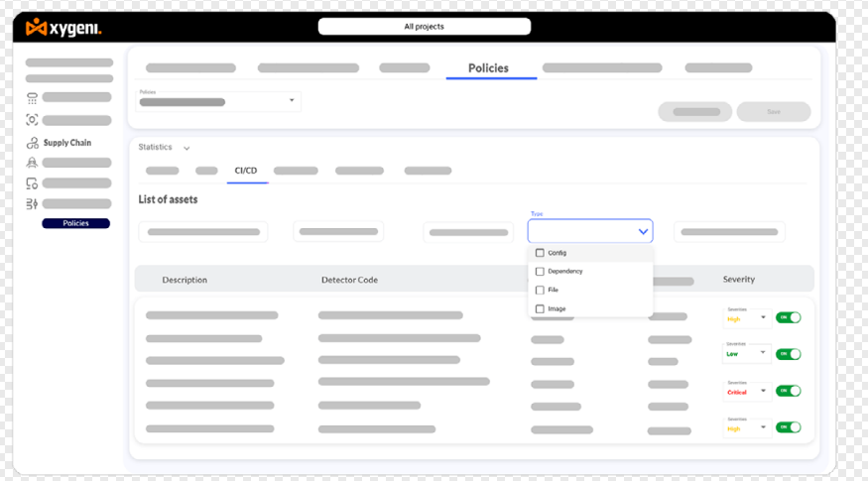Select the Image checkbox

[x=540, y=309]
